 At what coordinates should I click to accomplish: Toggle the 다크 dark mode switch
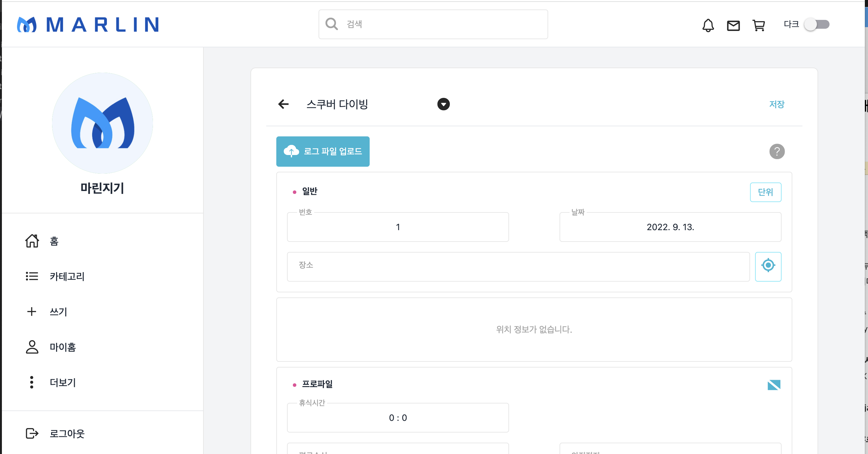click(x=817, y=24)
